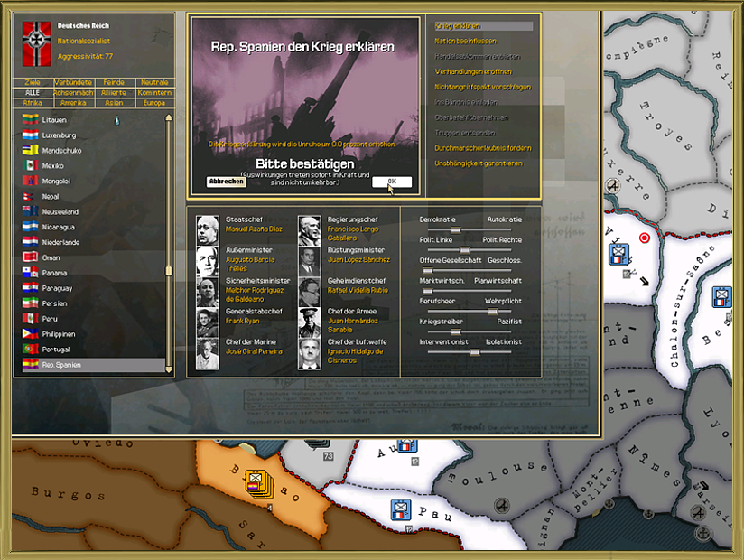Filter country list by Achsenmächte
Image resolution: width=744 pixels, height=560 pixels.
coord(73,92)
